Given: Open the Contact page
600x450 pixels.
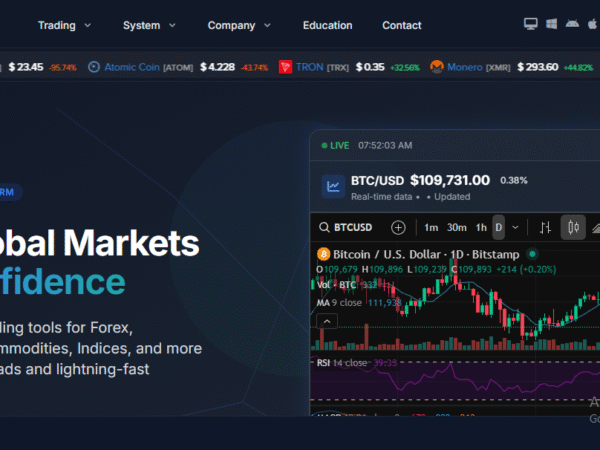Looking at the screenshot, I should [401, 25].
